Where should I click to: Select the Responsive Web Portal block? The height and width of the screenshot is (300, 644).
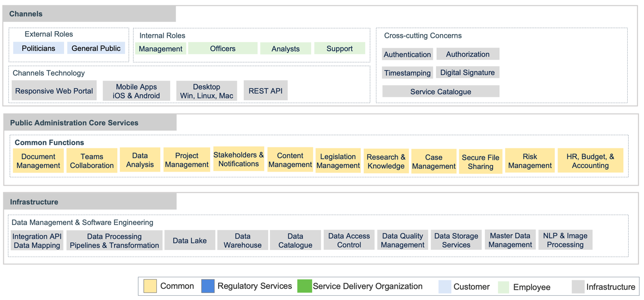[54, 91]
